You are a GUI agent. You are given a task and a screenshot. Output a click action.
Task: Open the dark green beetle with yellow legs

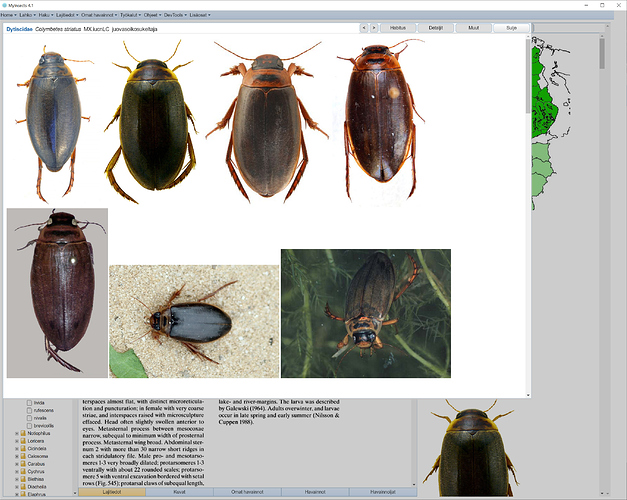click(x=152, y=122)
